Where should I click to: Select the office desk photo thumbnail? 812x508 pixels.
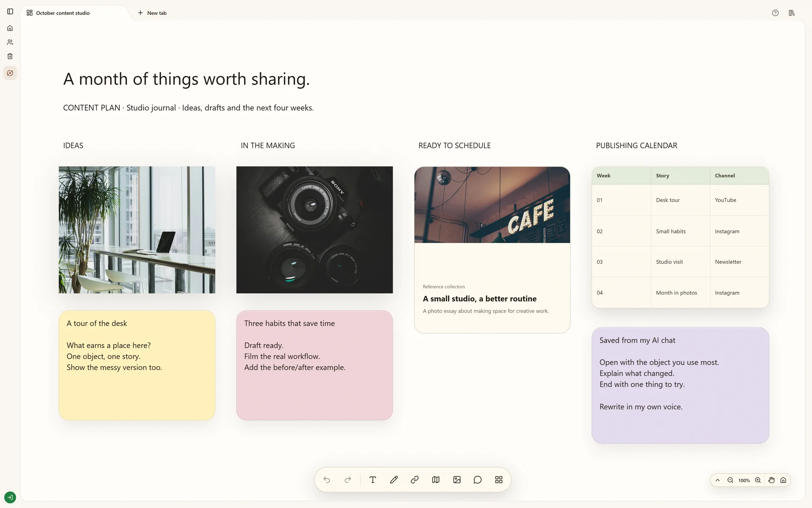(x=137, y=230)
